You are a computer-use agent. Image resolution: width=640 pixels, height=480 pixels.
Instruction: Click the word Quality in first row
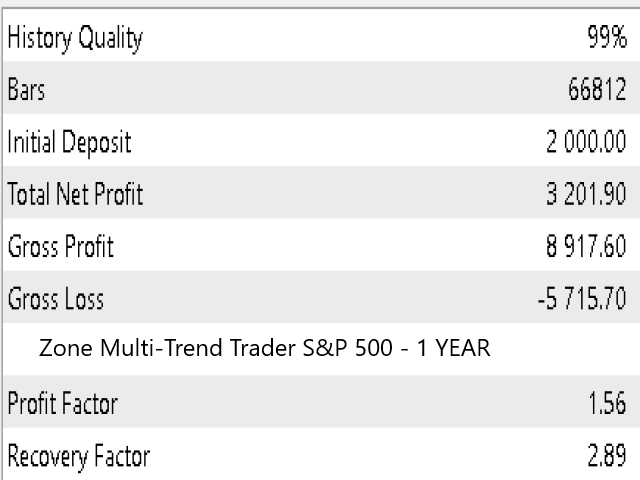[x=110, y=39]
